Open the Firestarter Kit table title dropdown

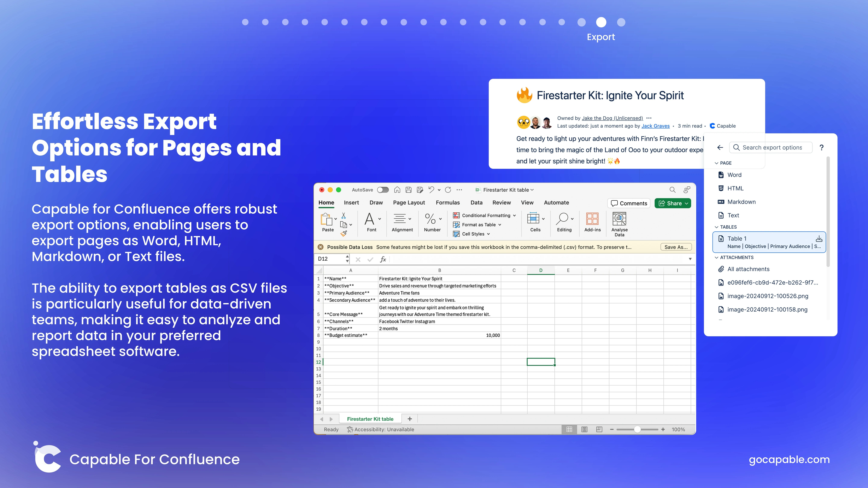click(x=532, y=190)
